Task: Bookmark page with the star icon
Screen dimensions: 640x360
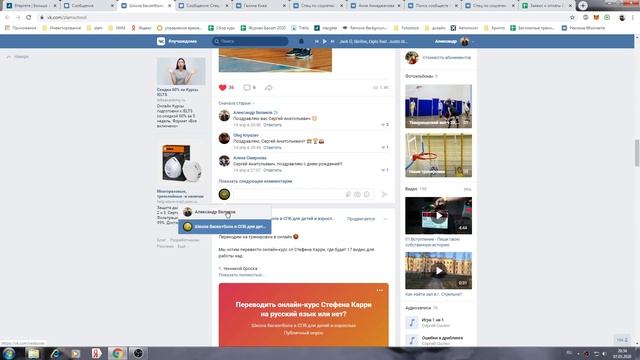Action: coord(572,18)
